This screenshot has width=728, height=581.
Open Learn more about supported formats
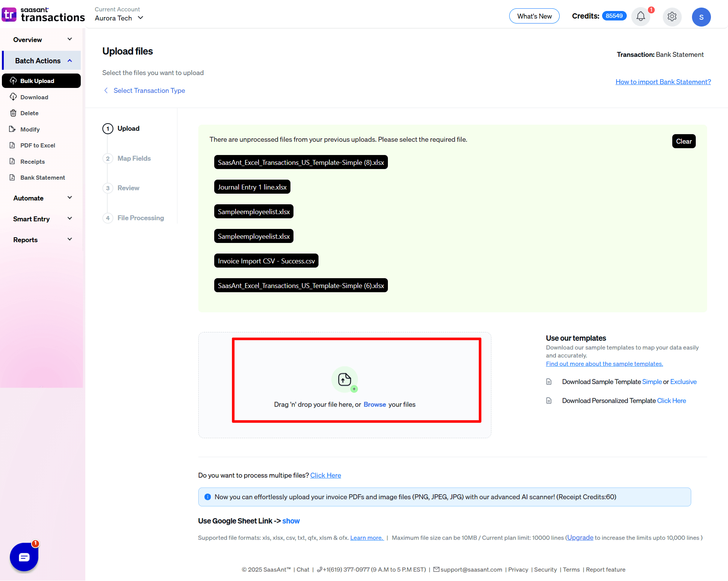pyautogui.click(x=367, y=537)
